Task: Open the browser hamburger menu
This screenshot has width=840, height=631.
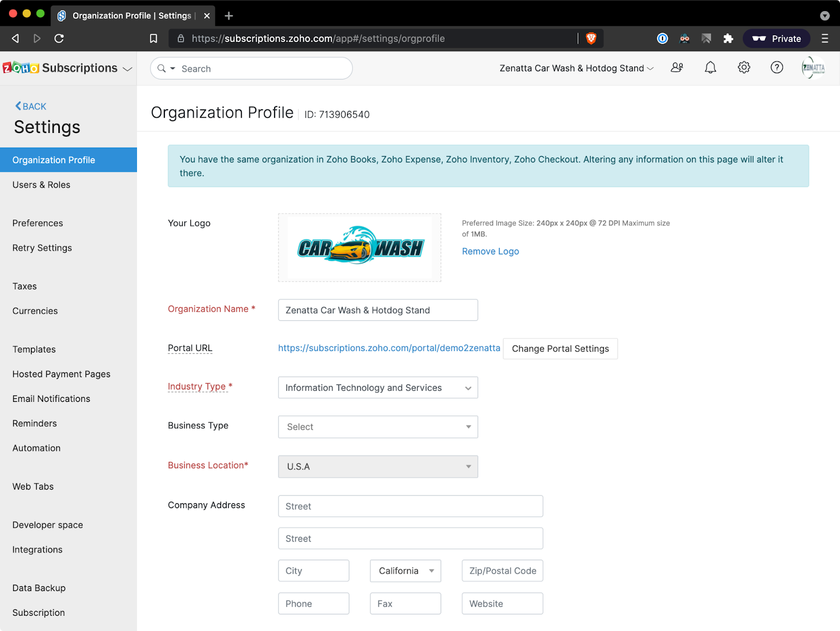Action: 825,38
